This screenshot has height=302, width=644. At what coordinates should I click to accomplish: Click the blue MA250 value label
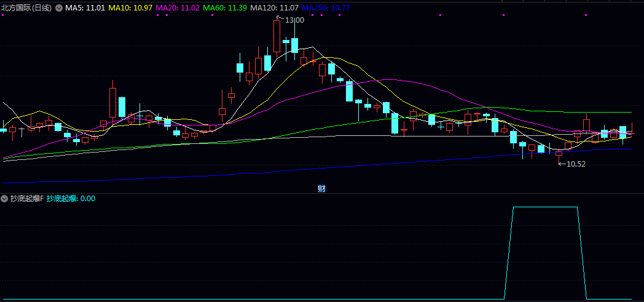(x=326, y=7)
